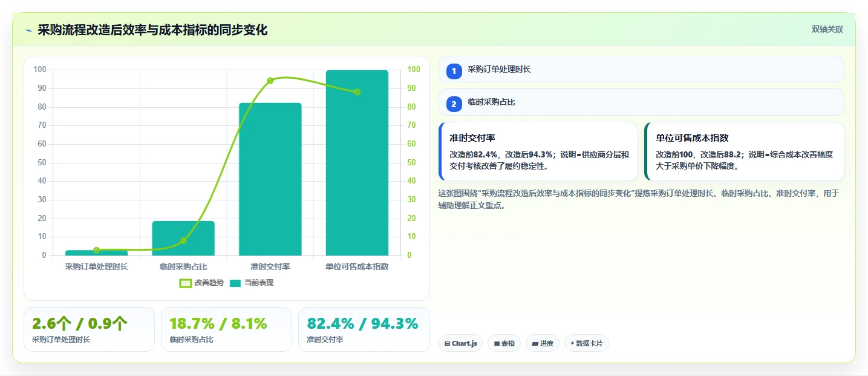Click the 82.4% / 94.3% stat card
Viewport: 868px width, 376px height.
pos(364,329)
